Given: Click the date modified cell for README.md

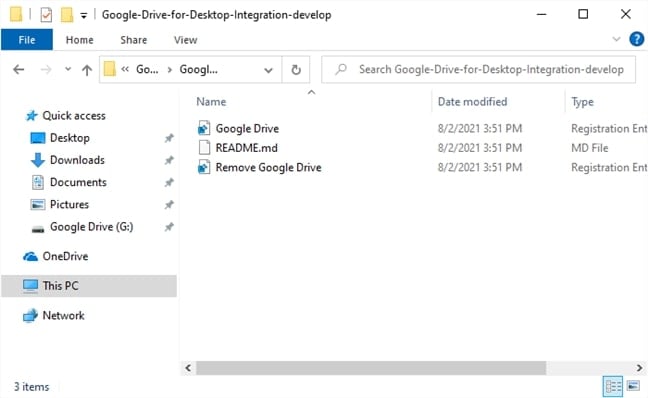Looking at the screenshot, I should [x=480, y=148].
